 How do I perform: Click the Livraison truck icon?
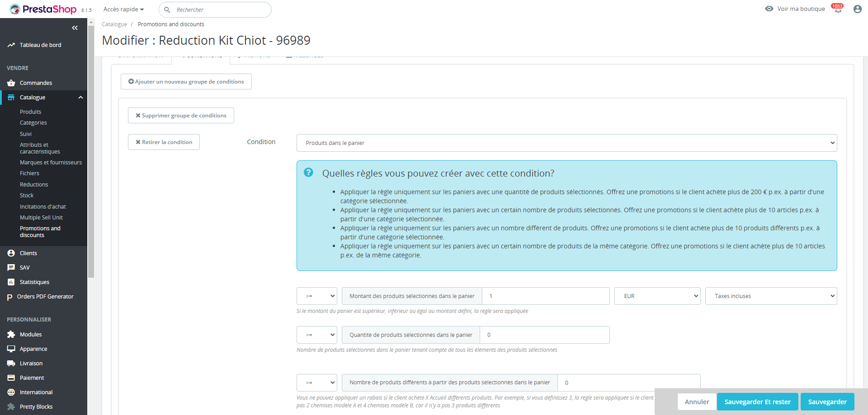pos(11,364)
